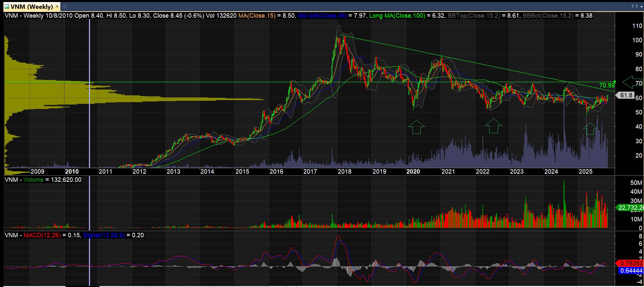The width and height of the screenshot is (644, 287).
Task: Click the green up arrow near 2022
Action: (x=493, y=126)
